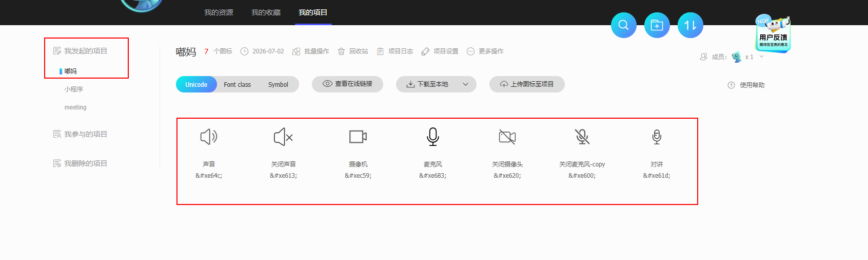868x260 pixels.
Task: Open the 回收站 text link
Action: tap(359, 51)
